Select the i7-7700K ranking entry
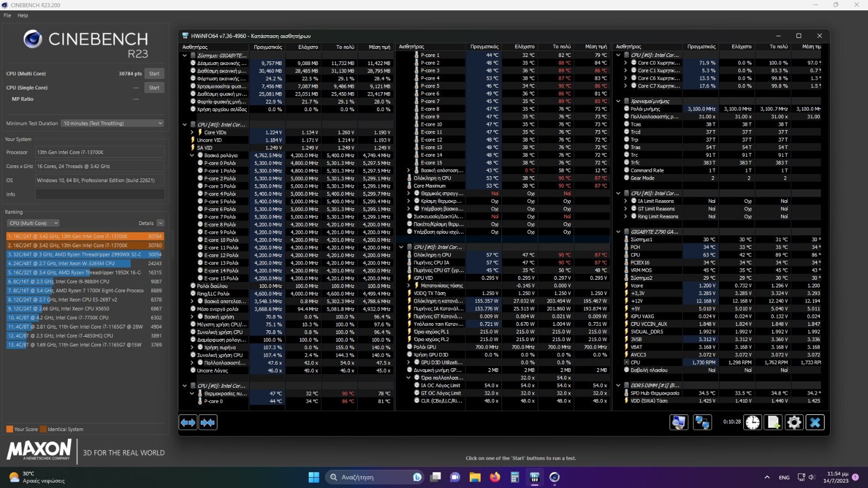The width and height of the screenshot is (868, 488). [x=85, y=318]
